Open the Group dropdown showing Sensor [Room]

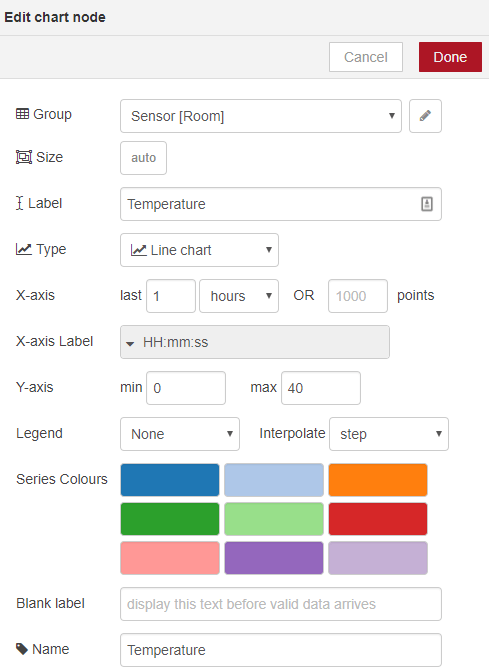[x=261, y=116]
